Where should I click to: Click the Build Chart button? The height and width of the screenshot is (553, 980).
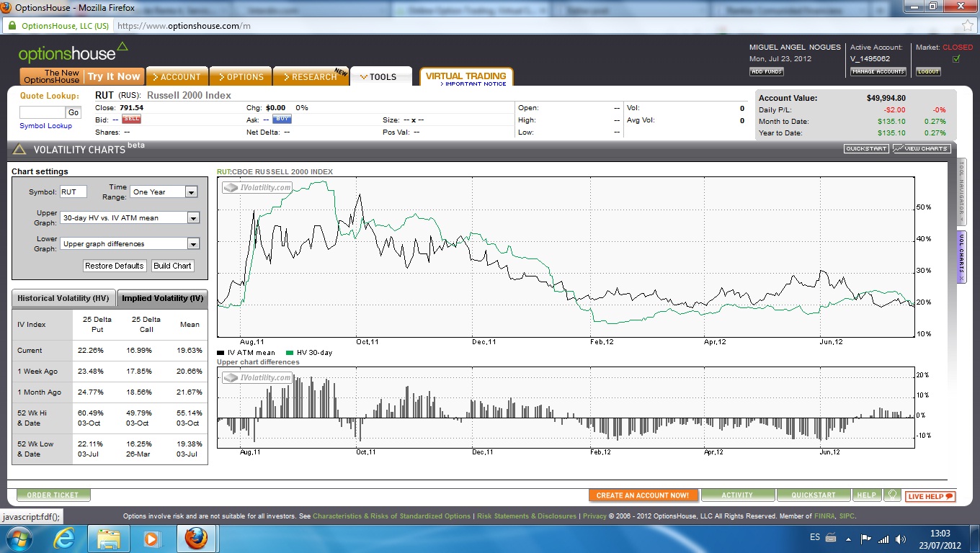coord(172,266)
